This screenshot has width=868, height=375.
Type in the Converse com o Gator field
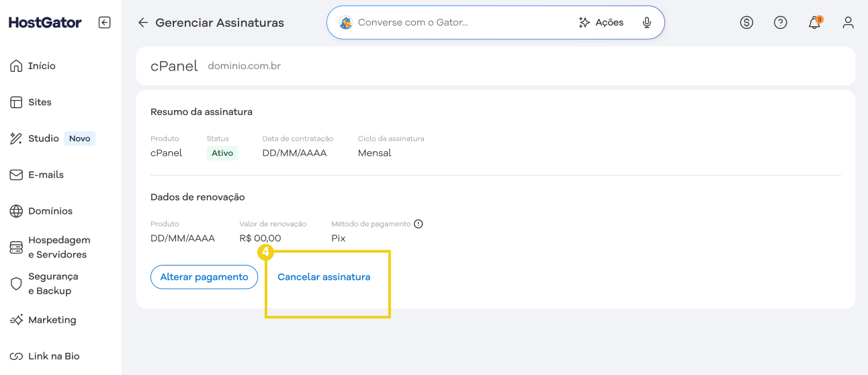click(457, 23)
